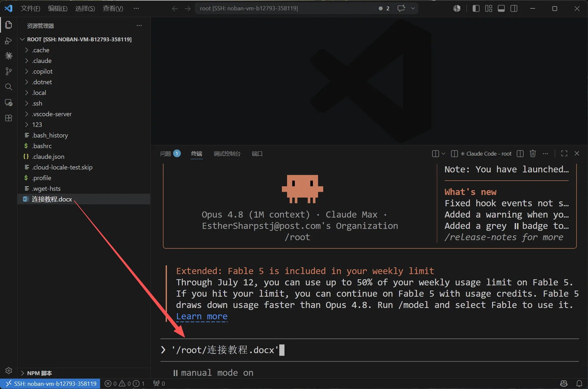Follow the Learn more link
This screenshot has height=389, width=588.
point(202,316)
